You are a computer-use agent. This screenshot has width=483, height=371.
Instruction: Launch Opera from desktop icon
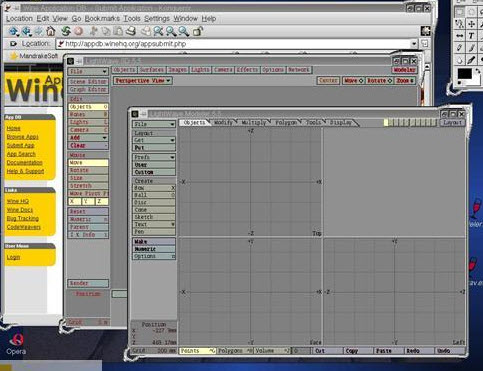(16, 344)
